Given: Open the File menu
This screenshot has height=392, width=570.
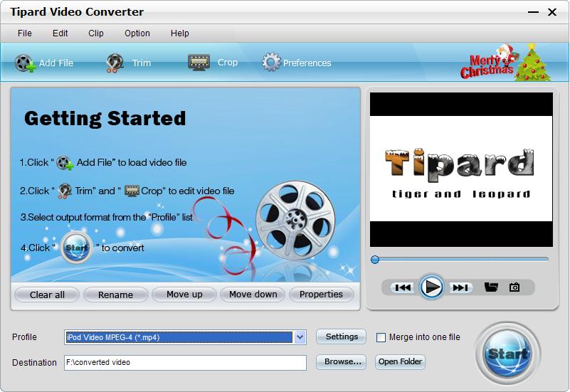Looking at the screenshot, I should coord(25,33).
